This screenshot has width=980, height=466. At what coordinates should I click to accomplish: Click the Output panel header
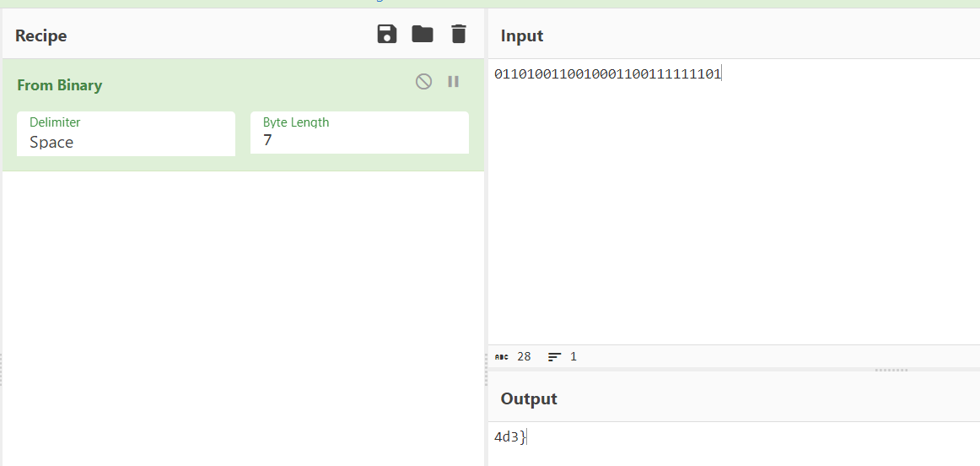529,398
